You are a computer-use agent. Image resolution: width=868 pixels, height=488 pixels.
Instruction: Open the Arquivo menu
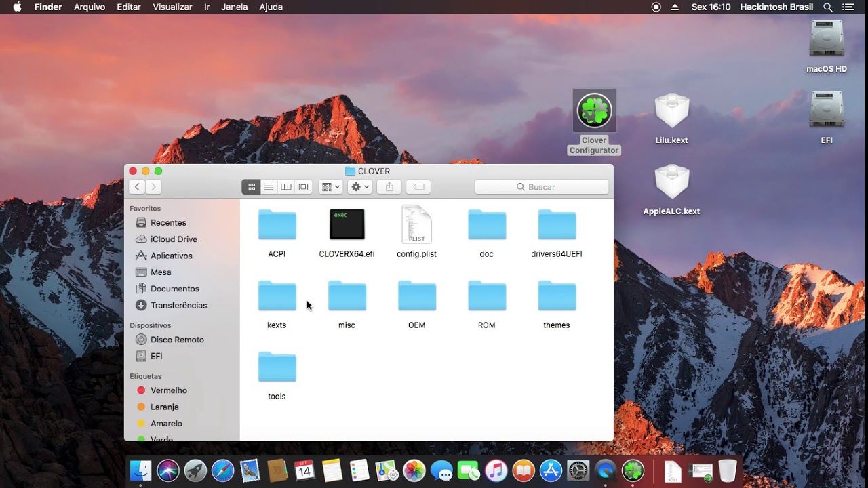(x=90, y=7)
